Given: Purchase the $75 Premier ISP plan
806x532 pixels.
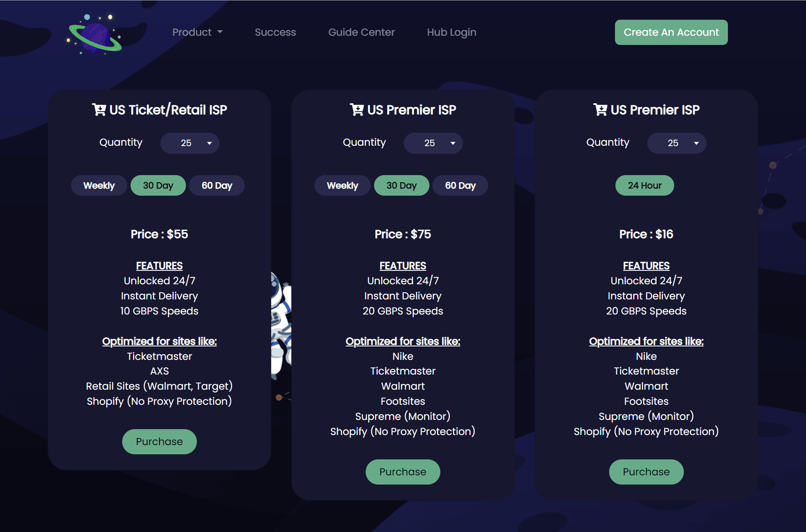Looking at the screenshot, I should pyautogui.click(x=403, y=472).
